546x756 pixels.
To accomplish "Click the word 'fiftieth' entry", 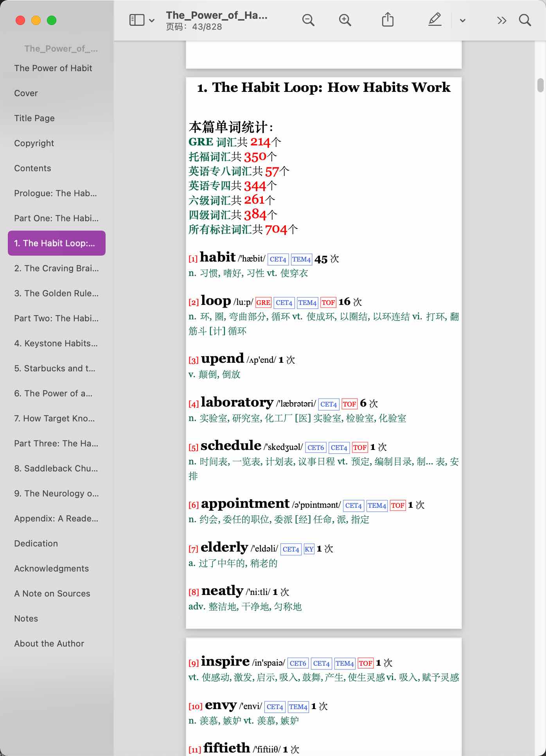I will pyautogui.click(x=226, y=748).
